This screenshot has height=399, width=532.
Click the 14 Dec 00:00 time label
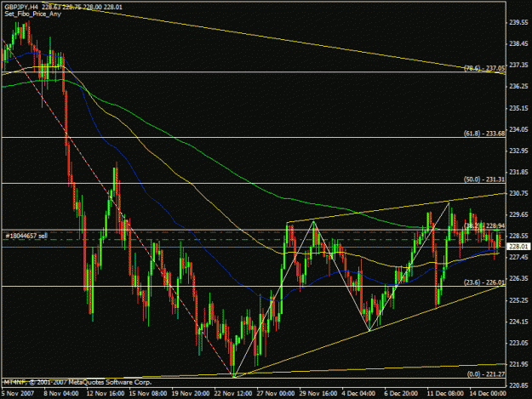pos(488,394)
